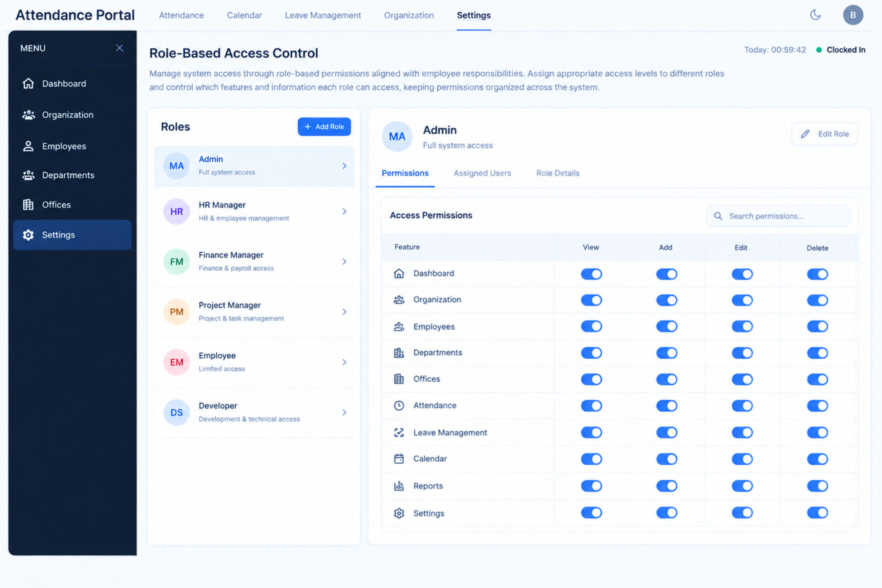Viewport: 882px width, 588px height.
Task: Click the Settings gear icon in sidebar
Action: (x=28, y=235)
